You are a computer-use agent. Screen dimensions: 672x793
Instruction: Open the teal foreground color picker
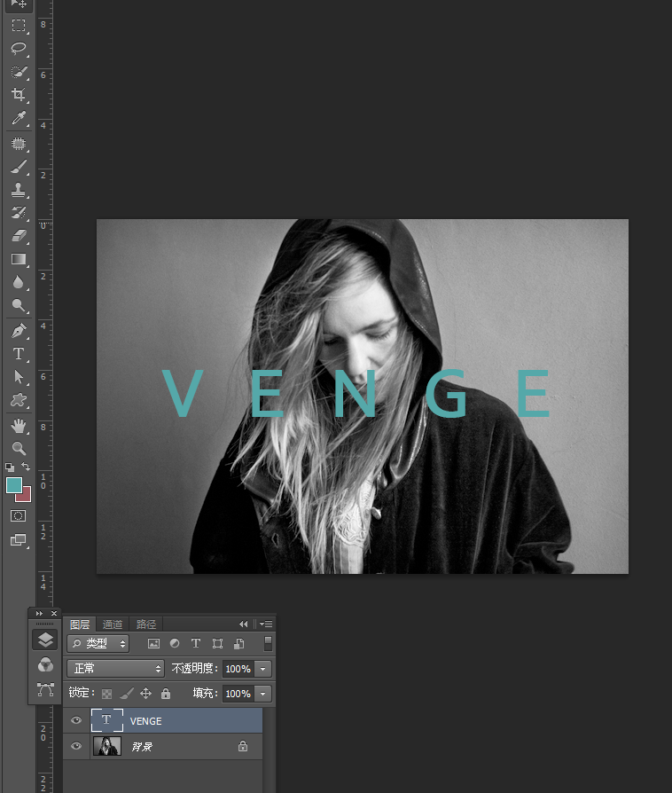coord(13,485)
